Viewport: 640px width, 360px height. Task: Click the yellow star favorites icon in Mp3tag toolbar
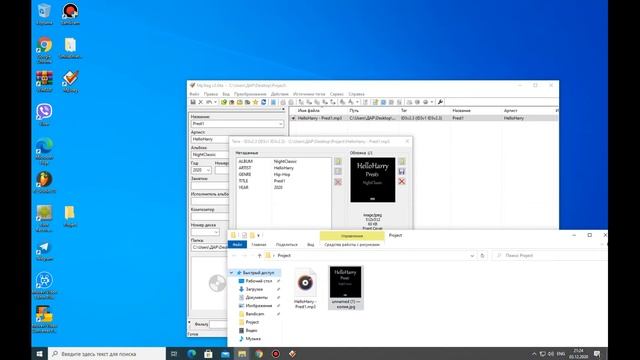coord(256,102)
